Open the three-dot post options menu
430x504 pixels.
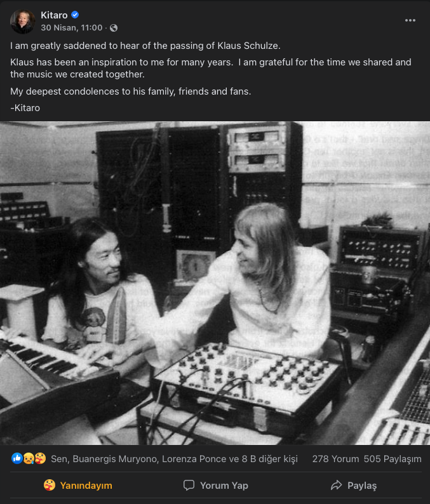point(410,20)
